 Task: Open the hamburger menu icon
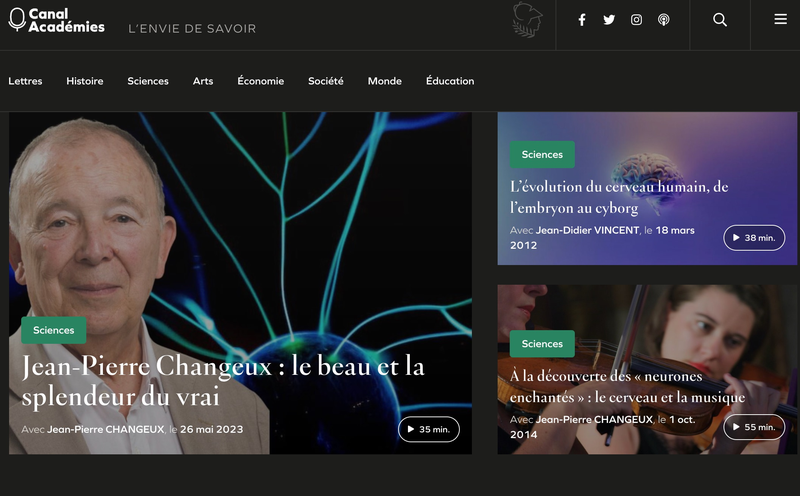coord(780,19)
